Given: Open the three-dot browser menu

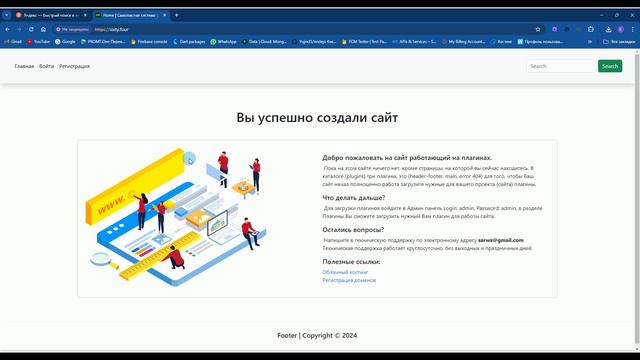Looking at the screenshot, I should (x=633, y=29).
